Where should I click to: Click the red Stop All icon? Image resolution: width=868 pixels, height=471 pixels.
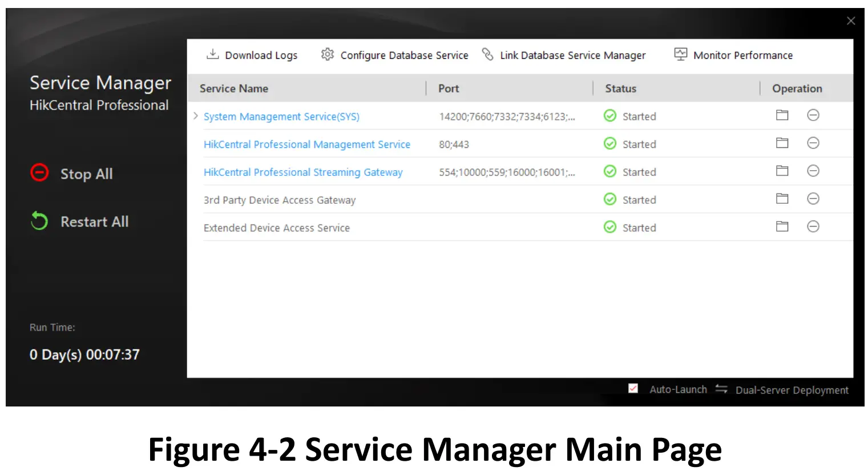(39, 172)
